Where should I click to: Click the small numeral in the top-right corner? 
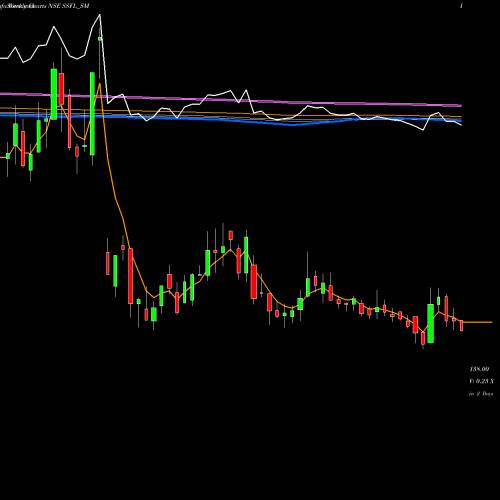[x=461, y=6]
